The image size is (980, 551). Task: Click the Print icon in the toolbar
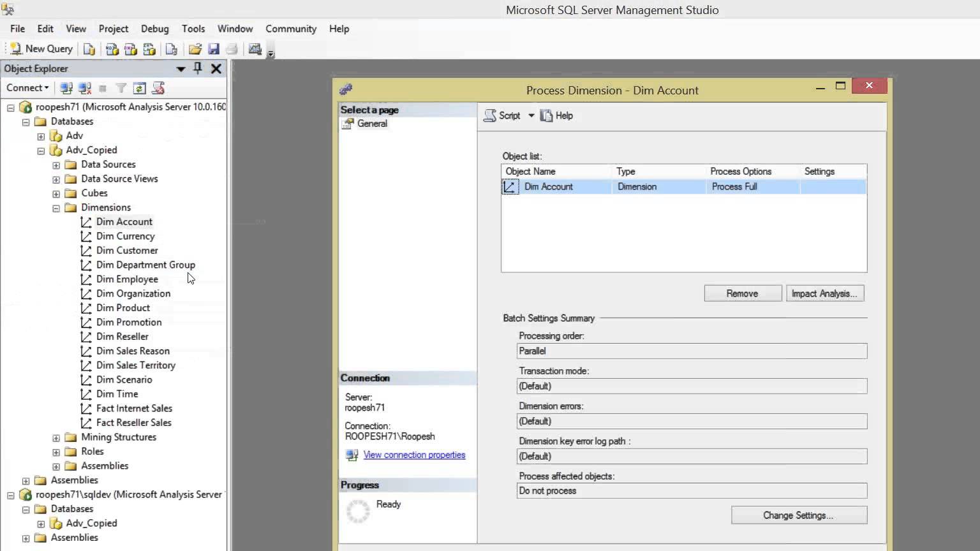click(232, 49)
